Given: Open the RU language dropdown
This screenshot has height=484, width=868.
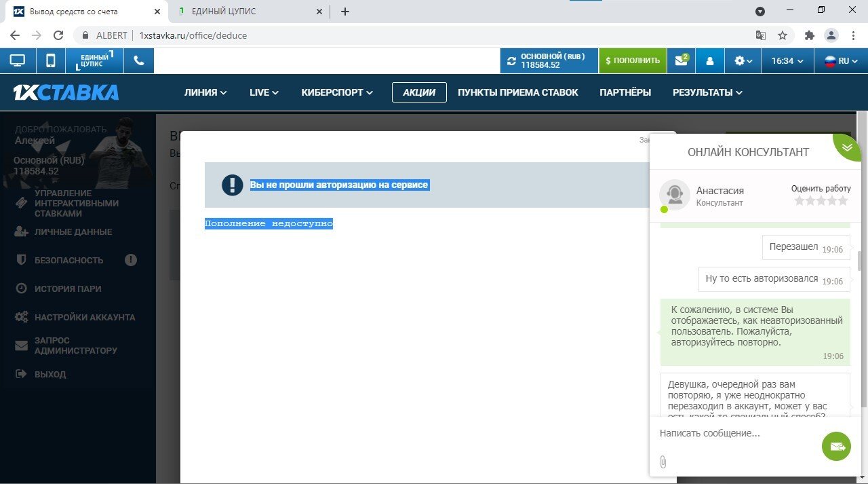Looking at the screenshot, I should click(841, 61).
